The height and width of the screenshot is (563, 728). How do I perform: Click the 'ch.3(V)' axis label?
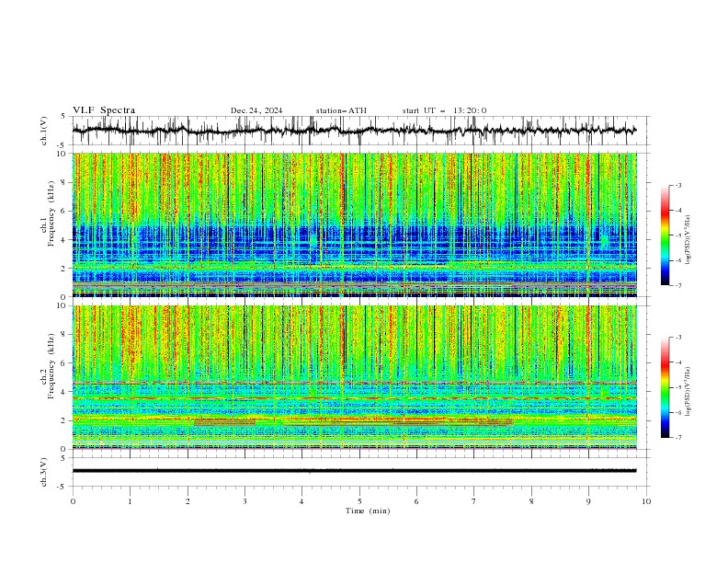[44, 472]
